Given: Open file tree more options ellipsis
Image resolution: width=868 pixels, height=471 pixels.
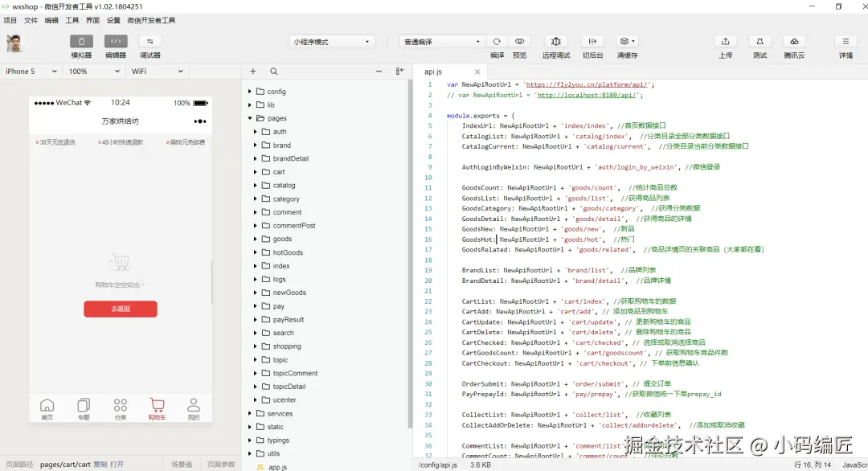Looking at the screenshot, I should click(x=379, y=72).
